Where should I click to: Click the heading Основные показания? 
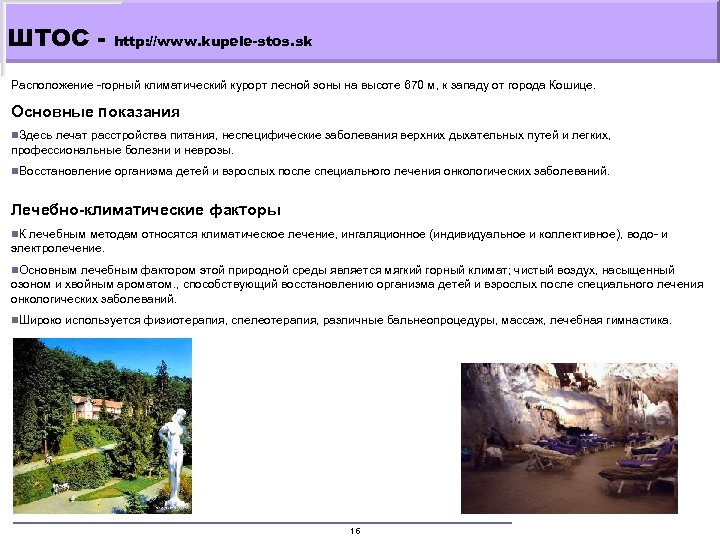(x=96, y=112)
